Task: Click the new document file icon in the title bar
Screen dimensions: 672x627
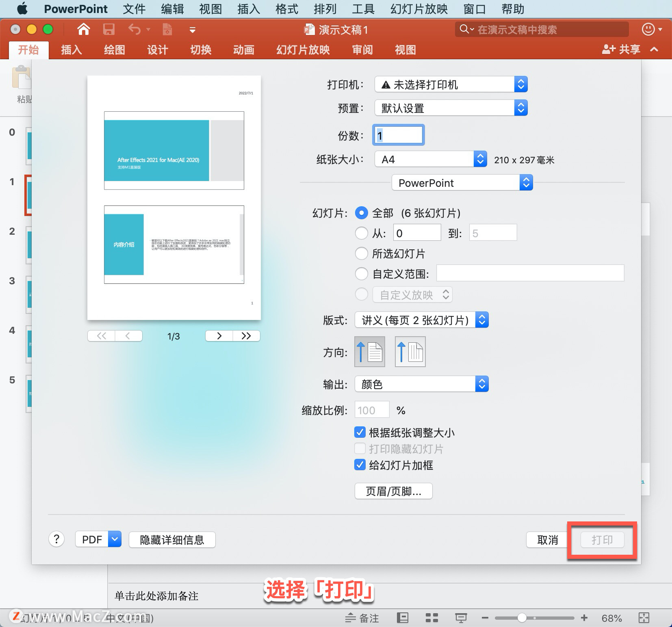Action: (x=167, y=29)
